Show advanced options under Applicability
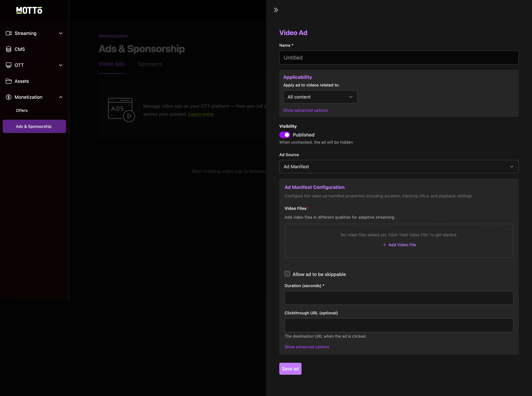Viewport: 532px width, 396px height. tap(305, 110)
